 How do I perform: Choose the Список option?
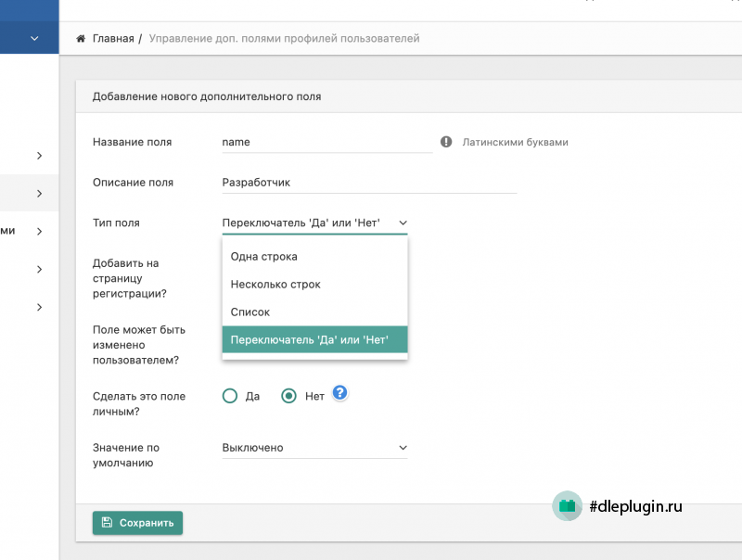pos(314,312)
